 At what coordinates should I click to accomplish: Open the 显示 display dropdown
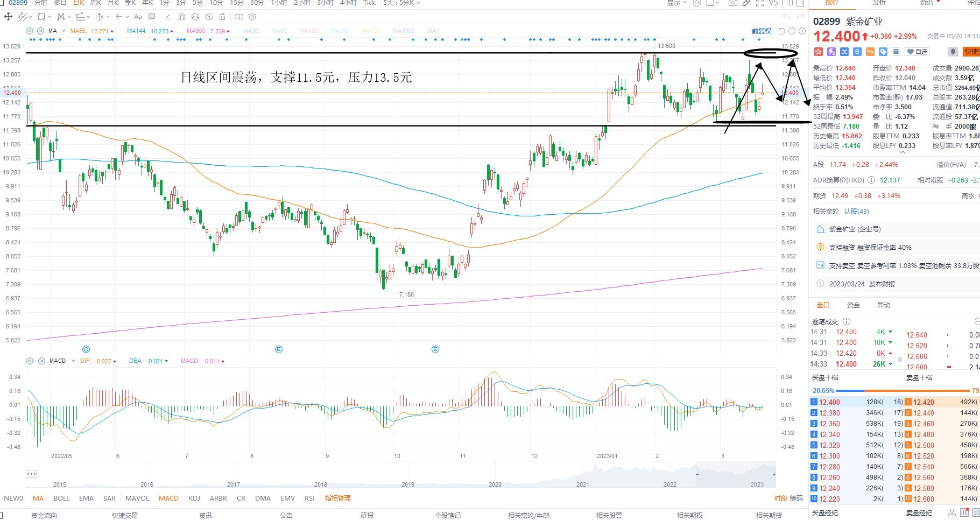click(x=677, y=3)
